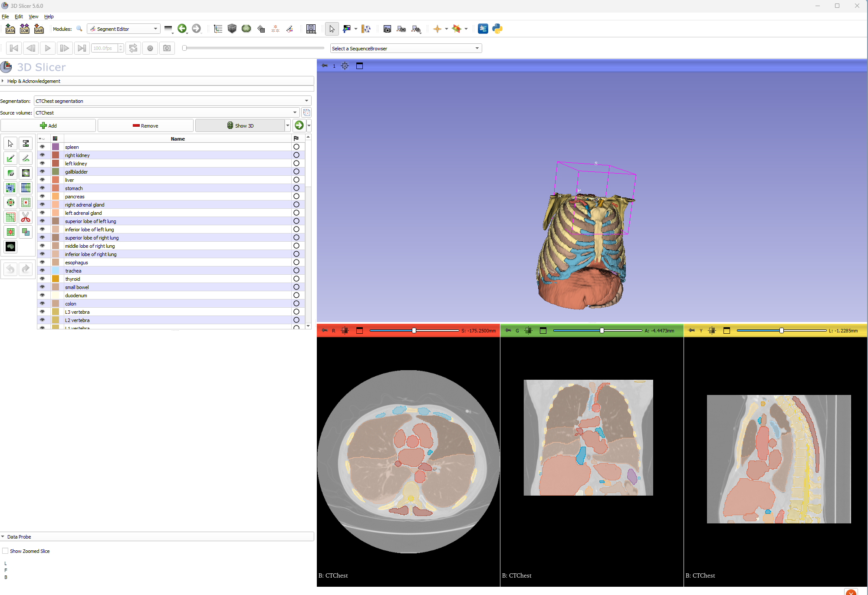Toggle status circle for stomach segment

[296, 188]
